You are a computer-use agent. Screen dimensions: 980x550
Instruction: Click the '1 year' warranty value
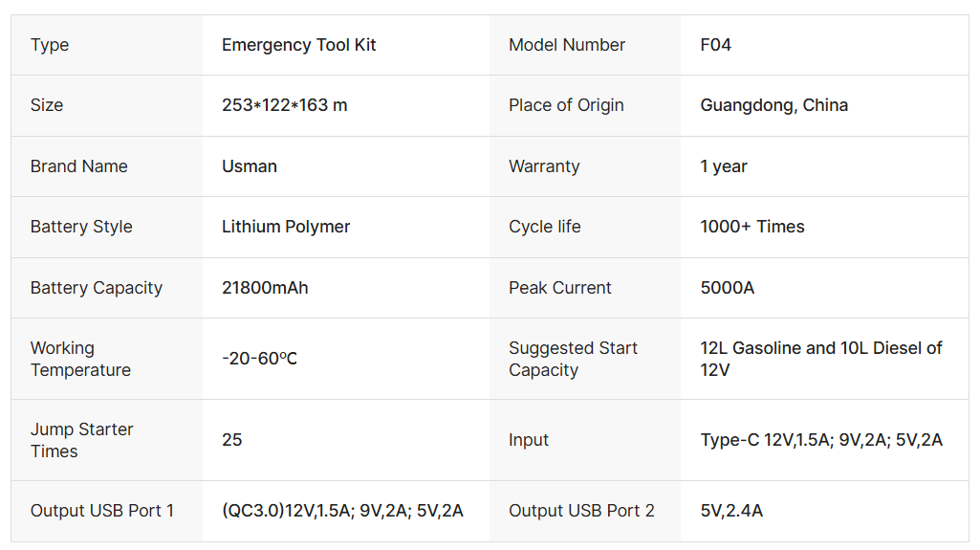tap(724, 166)
